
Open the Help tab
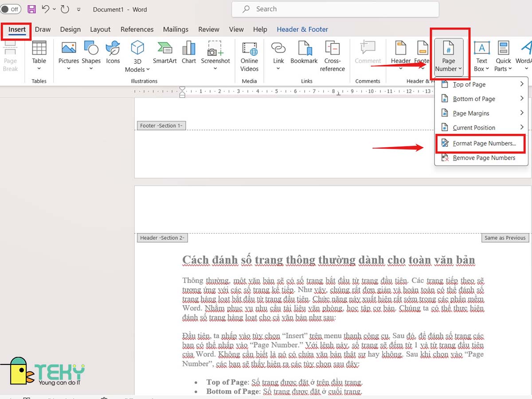[x=260, y=30]
